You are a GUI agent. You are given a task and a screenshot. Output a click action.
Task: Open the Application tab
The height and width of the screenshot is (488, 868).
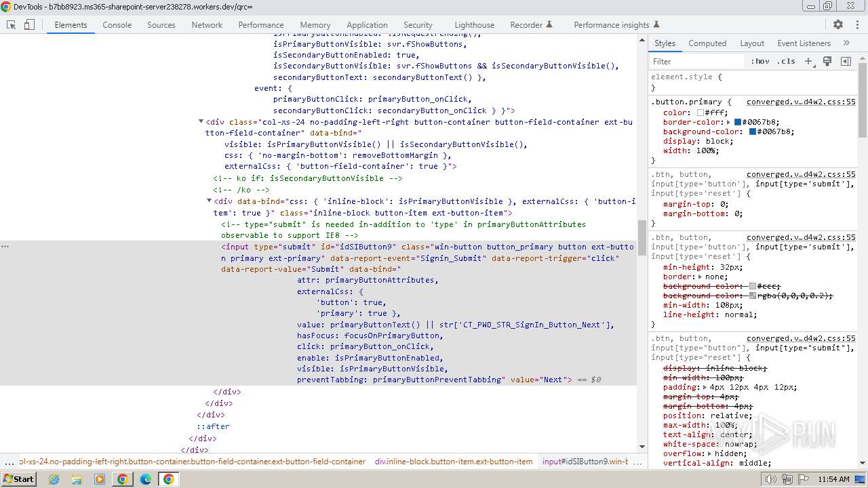(367, 24)
